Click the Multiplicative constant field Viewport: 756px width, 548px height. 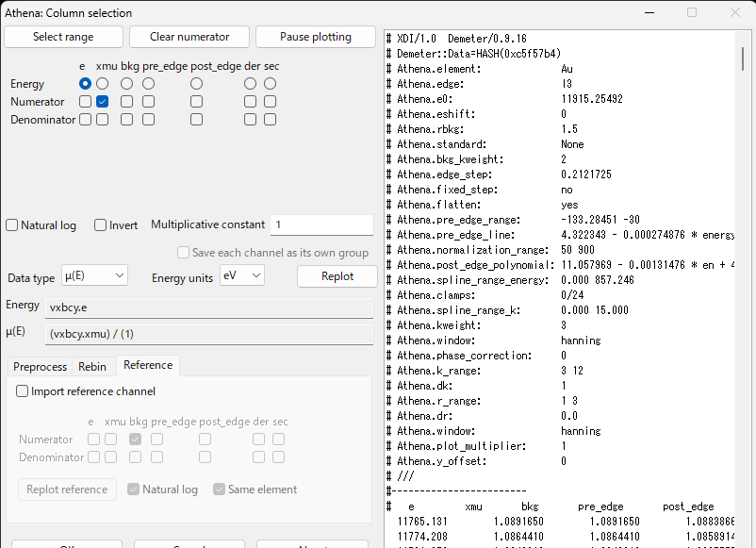pos(321,224)
